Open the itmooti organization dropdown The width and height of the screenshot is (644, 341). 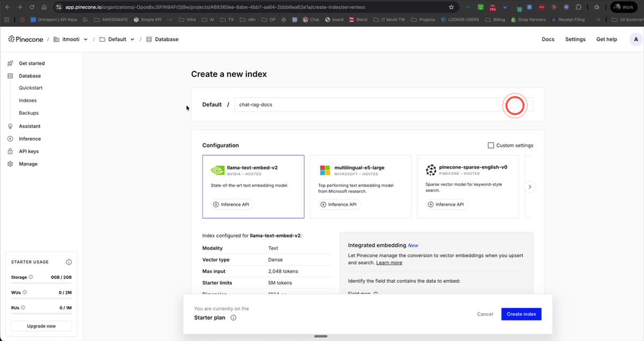(x=70, y=39)
